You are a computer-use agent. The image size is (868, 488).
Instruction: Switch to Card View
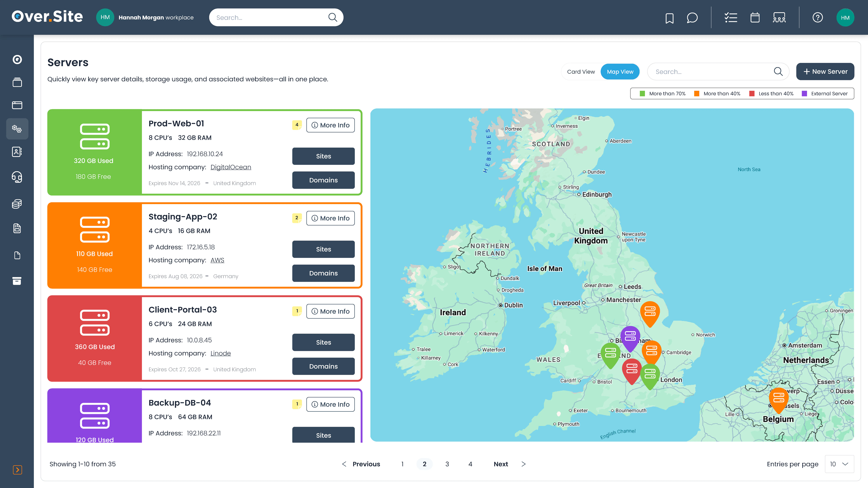point(581,72)
